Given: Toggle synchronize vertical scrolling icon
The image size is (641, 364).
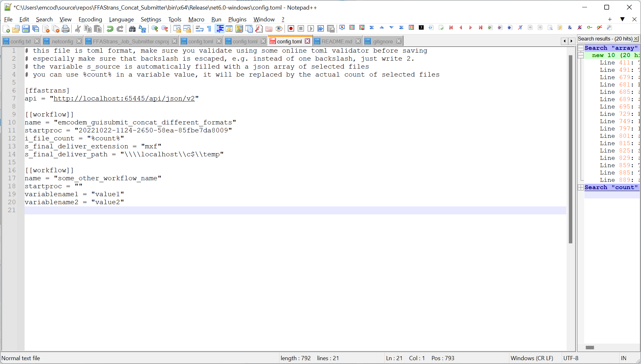Looking at the screenshot, I should click(177, 29).
